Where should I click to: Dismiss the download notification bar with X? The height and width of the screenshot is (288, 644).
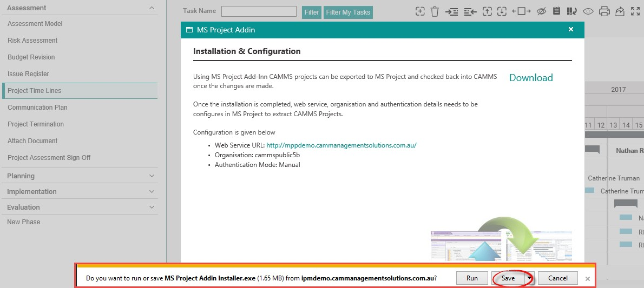[x=588, y=279]
